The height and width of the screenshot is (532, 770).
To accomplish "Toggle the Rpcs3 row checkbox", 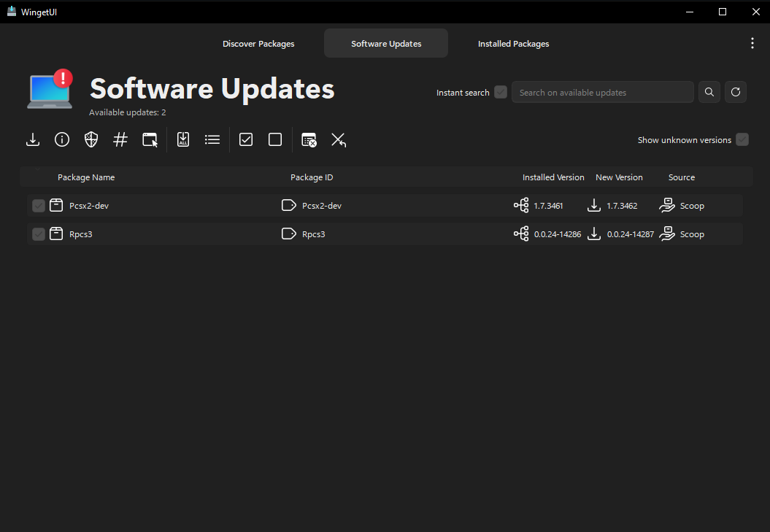I will [x=38, y=234].
